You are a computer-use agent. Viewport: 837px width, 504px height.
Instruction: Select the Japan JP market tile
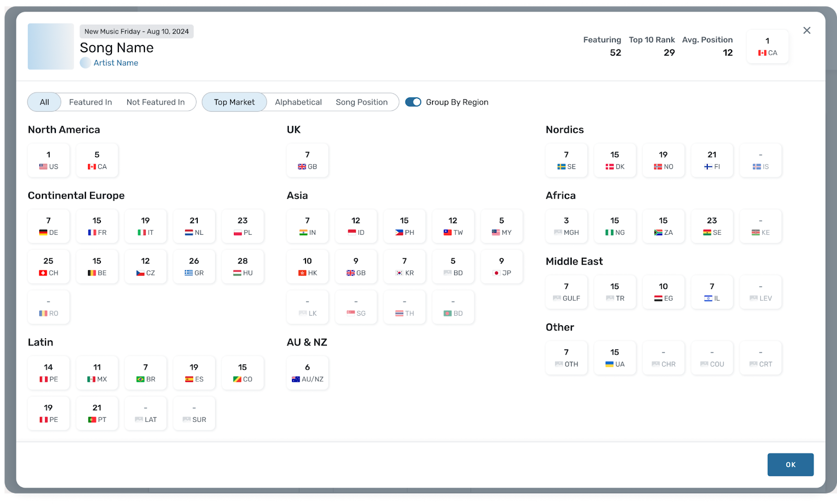pos(502,267)
